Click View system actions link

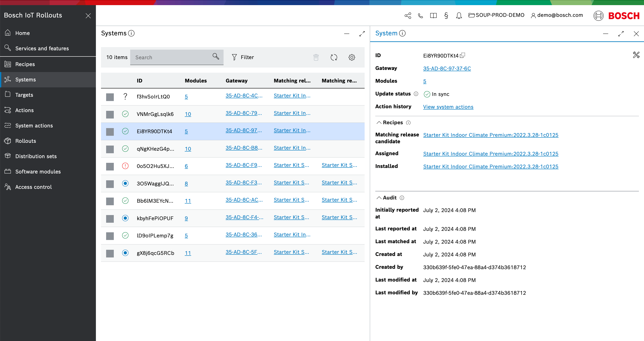tap(448, 107)
